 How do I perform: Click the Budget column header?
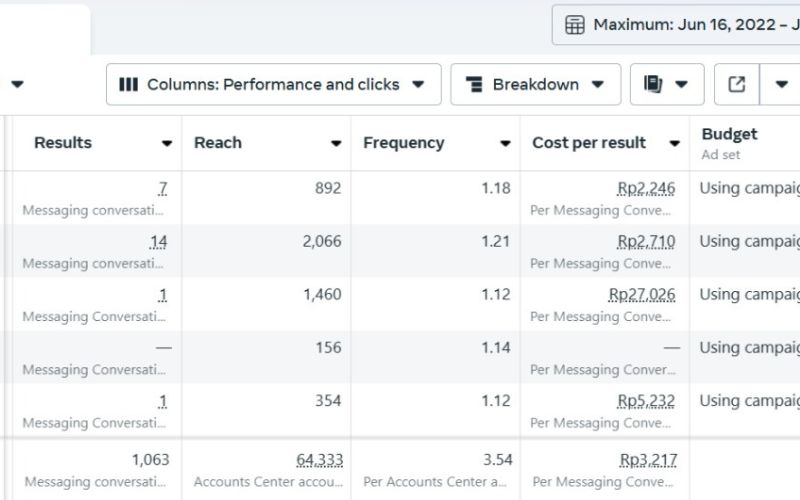[730, 134]
